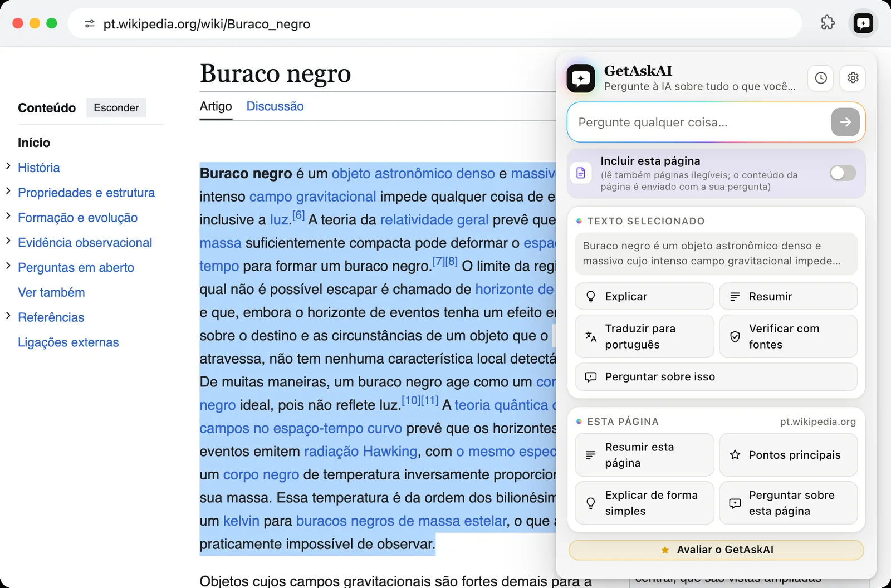The height and width of the screenshot is (588, 891).
Task: Click the Explicar button
Action: (644, 296)
